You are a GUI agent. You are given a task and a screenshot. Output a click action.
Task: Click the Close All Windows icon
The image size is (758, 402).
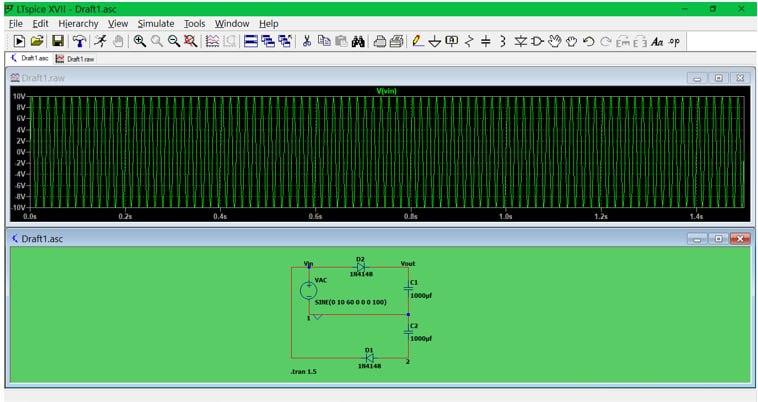coord(285,42)
